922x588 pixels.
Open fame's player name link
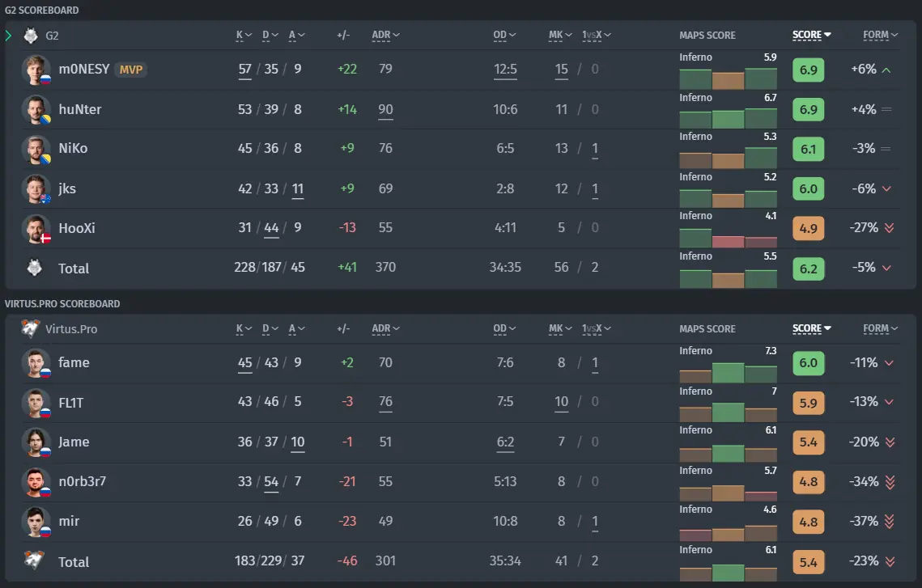pos(74,362)
